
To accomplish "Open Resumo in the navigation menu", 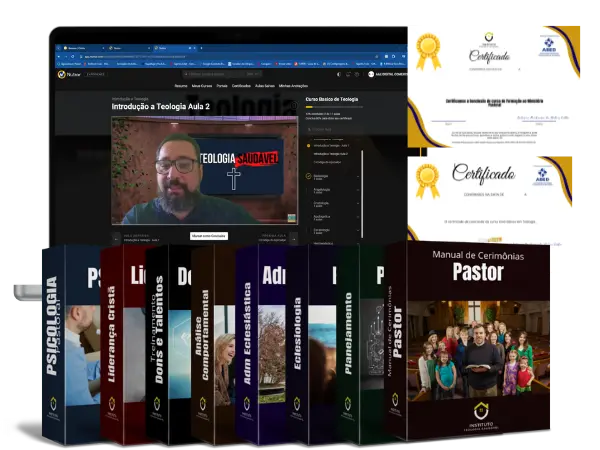I will pos(181,86).
